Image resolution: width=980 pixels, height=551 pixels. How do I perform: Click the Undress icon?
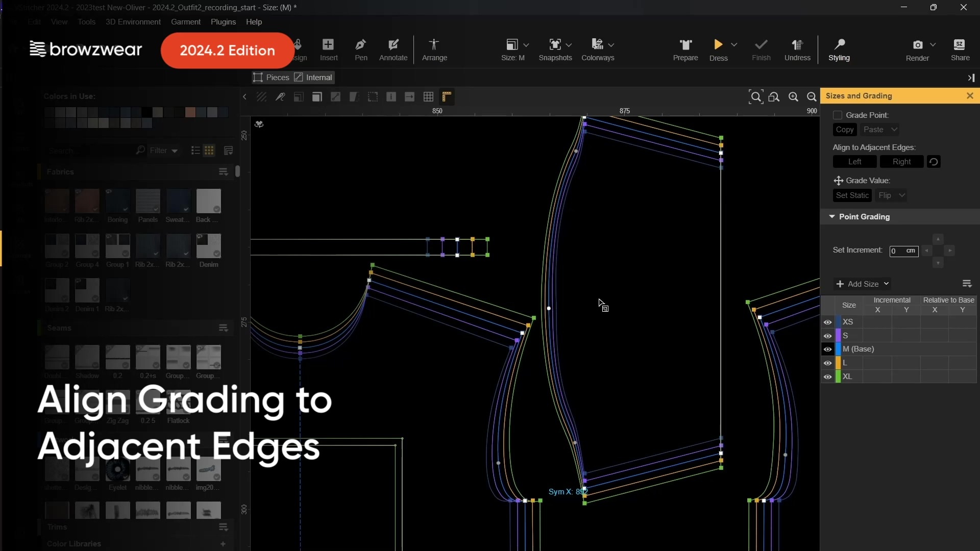(x=797, y=45)
